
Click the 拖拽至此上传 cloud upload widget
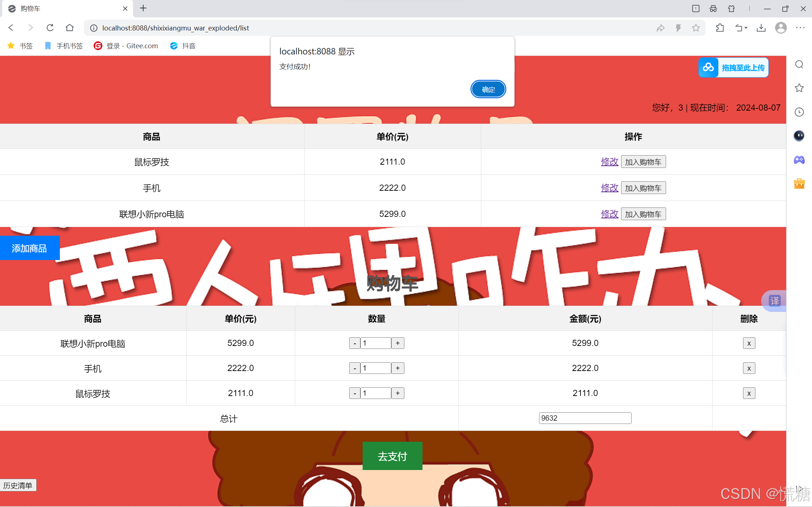[733, 67]
